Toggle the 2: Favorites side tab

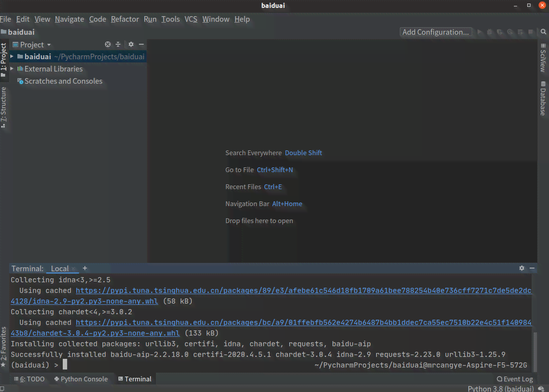pyautogui.click(x=4, y=347)
